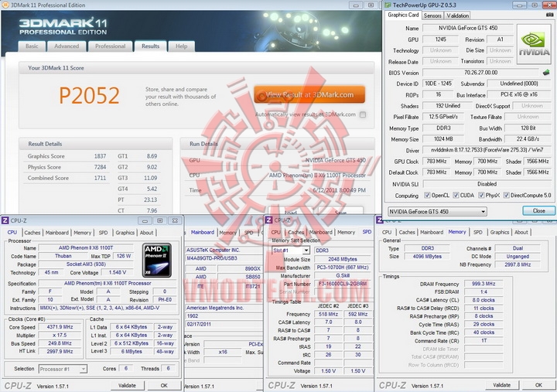Select the Results tab in 3DMark 11
Screen dimensions: 557x392
click(151, 46)
